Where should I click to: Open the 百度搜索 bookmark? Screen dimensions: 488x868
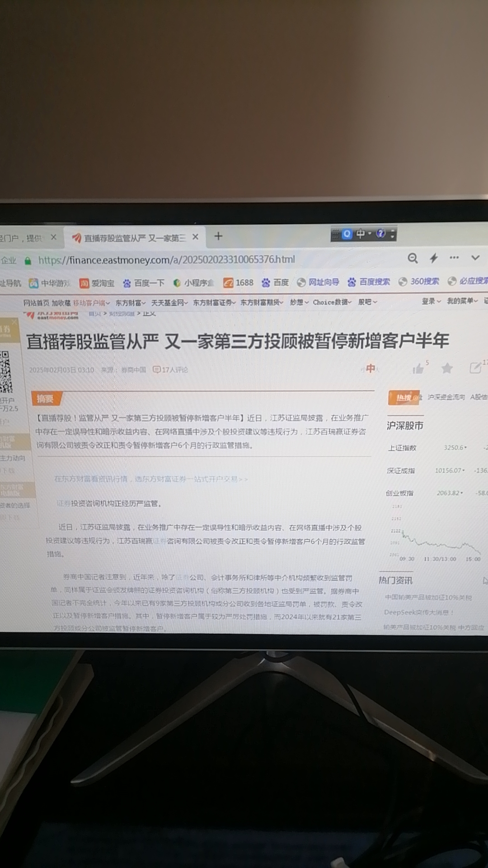[369, 282]
